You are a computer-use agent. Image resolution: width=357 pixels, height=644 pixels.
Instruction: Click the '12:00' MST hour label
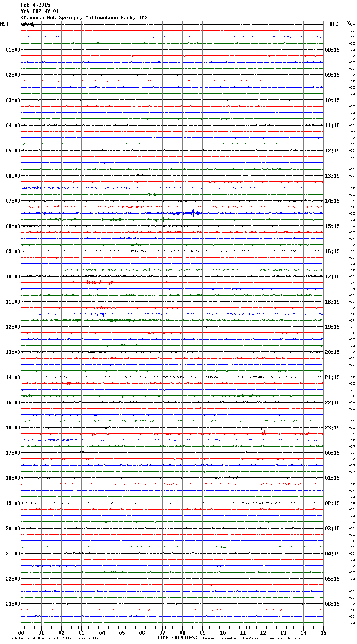pos(13,327)
